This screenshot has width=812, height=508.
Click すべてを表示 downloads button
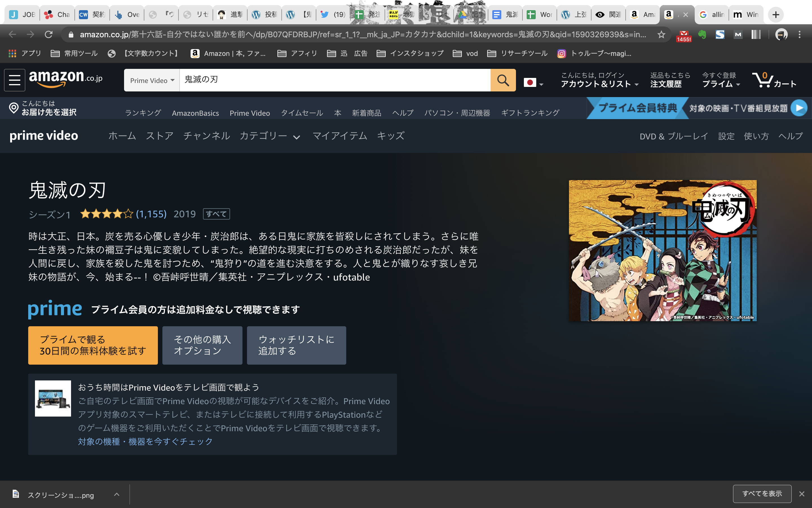762,494
